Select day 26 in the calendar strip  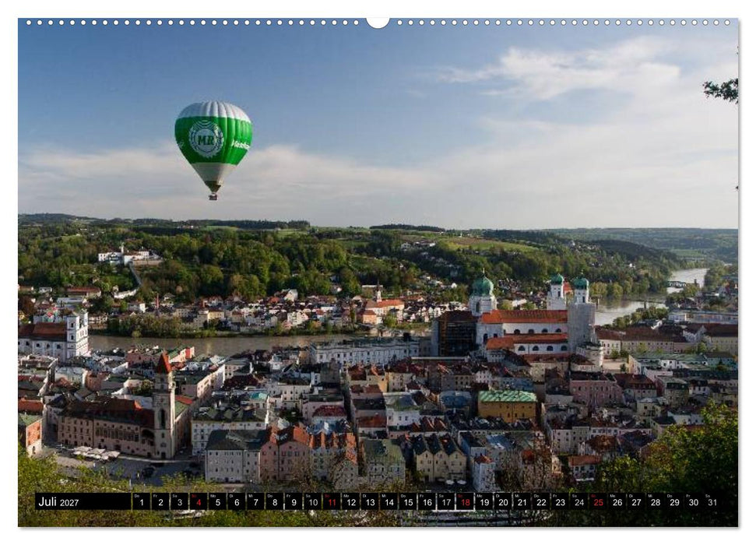point(617,501)
